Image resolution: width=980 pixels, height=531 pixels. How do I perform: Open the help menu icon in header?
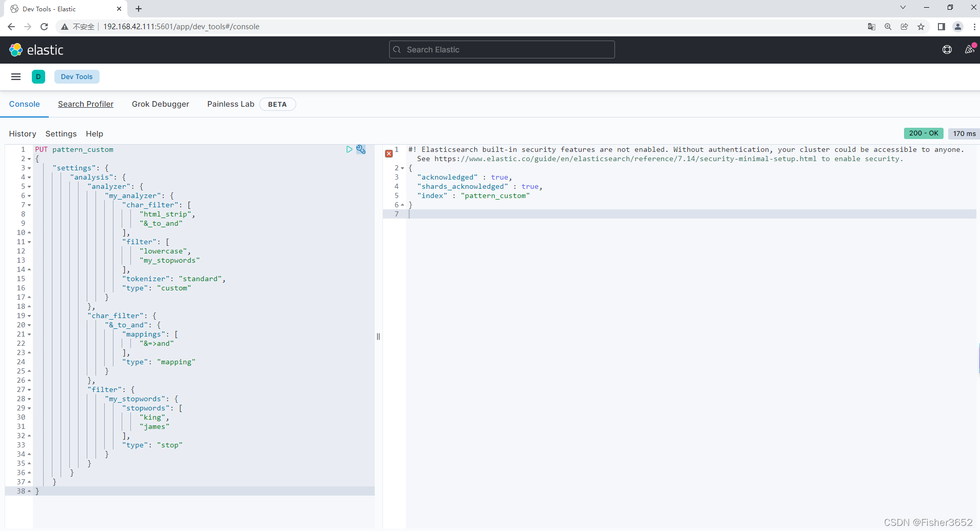pyautogui.click(x=947, y=50)
